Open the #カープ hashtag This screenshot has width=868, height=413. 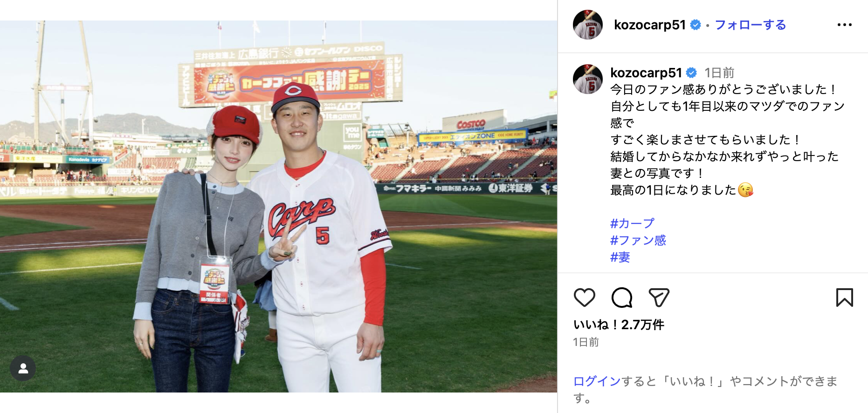[632, 223]
